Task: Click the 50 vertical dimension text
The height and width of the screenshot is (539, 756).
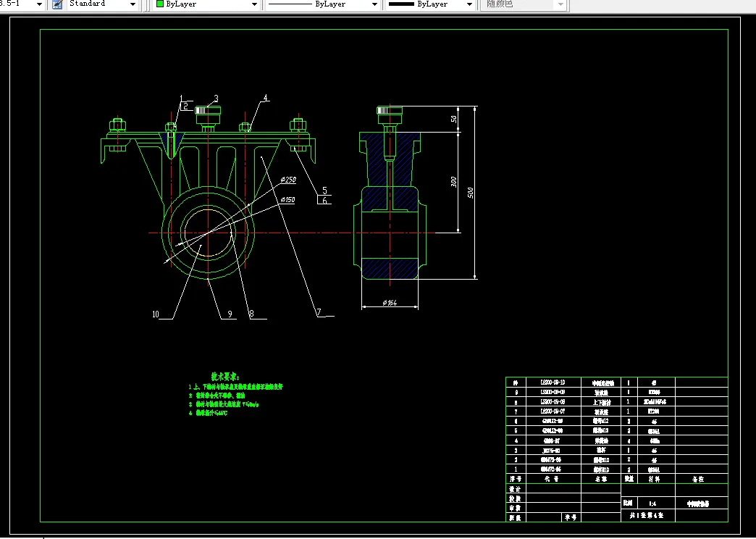Action: point(454,119)
